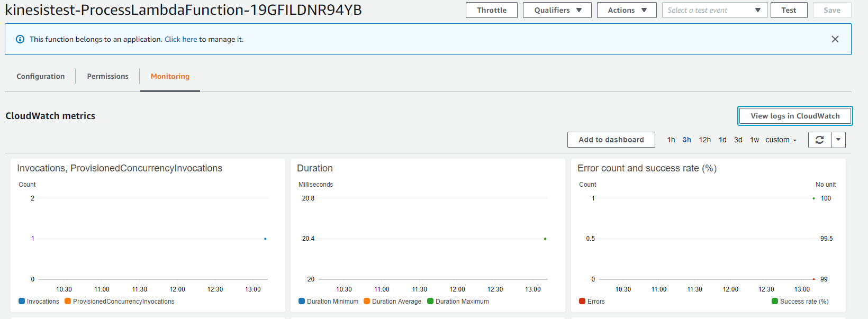Click the Save button

832,10
